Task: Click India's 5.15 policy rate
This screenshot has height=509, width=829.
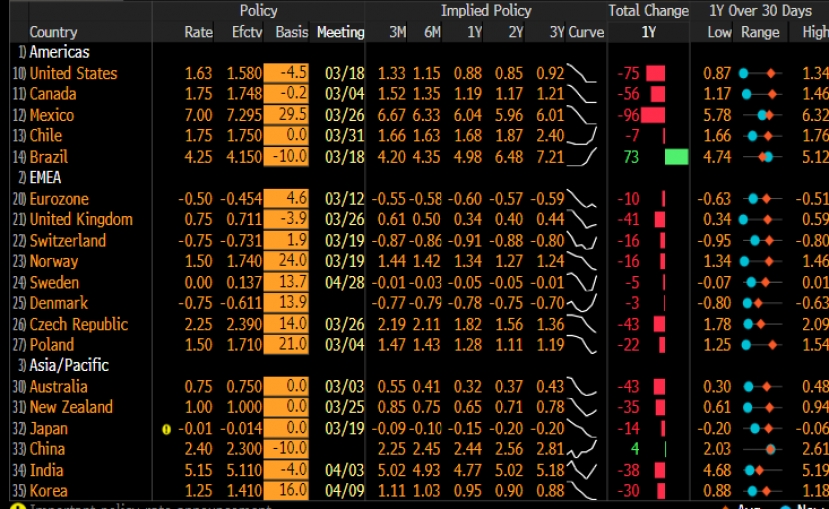Action: 198,470
